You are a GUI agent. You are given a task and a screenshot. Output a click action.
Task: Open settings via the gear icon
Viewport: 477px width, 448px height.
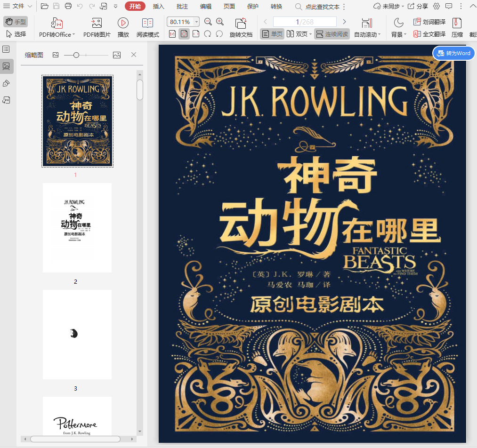(x=436, y=6)
